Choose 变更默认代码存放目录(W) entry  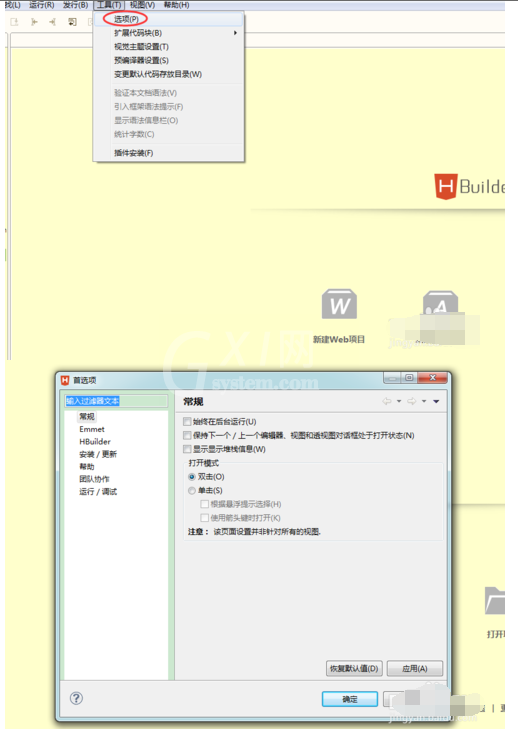[168, 74]
